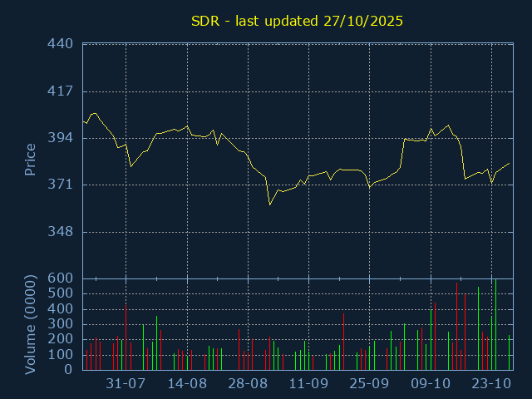Click the 23-10 date label
The height and width of the screenshot is (399, 532).
tap(491, 384)
